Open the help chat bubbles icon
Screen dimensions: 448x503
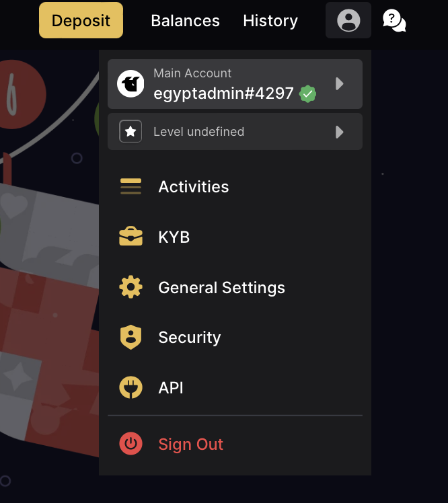(x=394, y=21)
